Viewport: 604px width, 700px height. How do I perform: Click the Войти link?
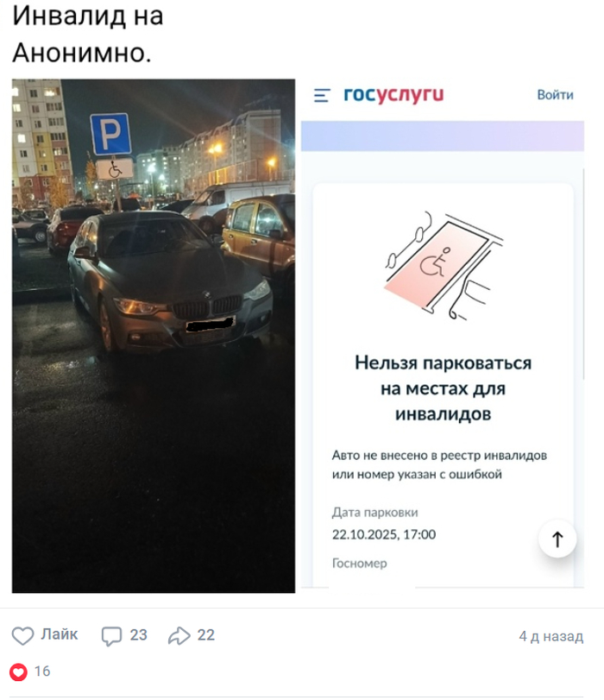(x=555, y=95)
